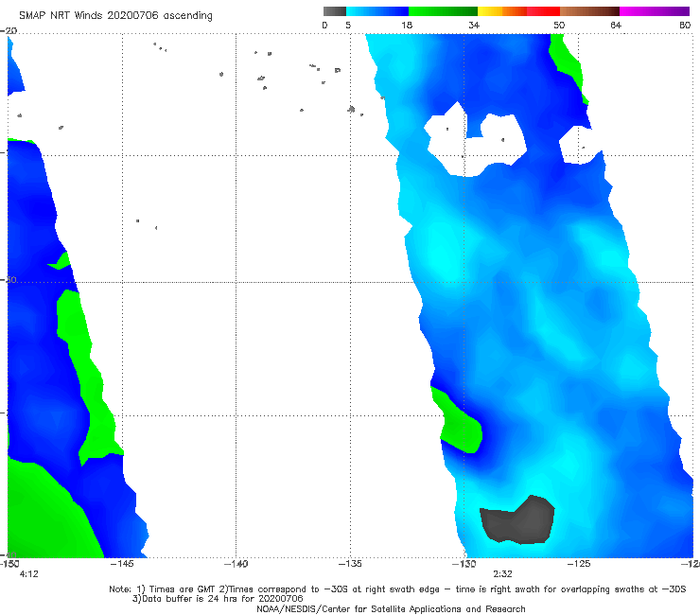The height and width of the screenshot is (615, 700).
Task: Click the latitude label '-20' at top left
Action: click(x=9, y=31)
